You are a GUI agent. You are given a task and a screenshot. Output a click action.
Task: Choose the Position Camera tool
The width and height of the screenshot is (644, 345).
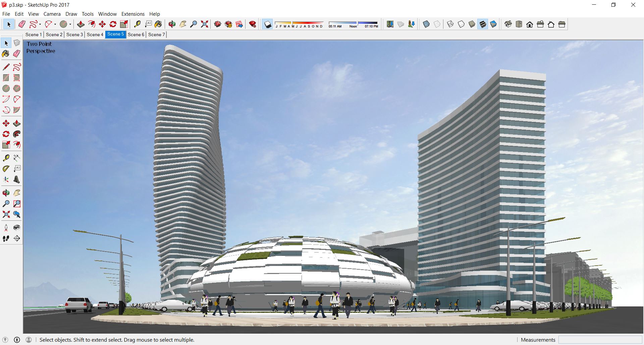click(x=6, y=228)
